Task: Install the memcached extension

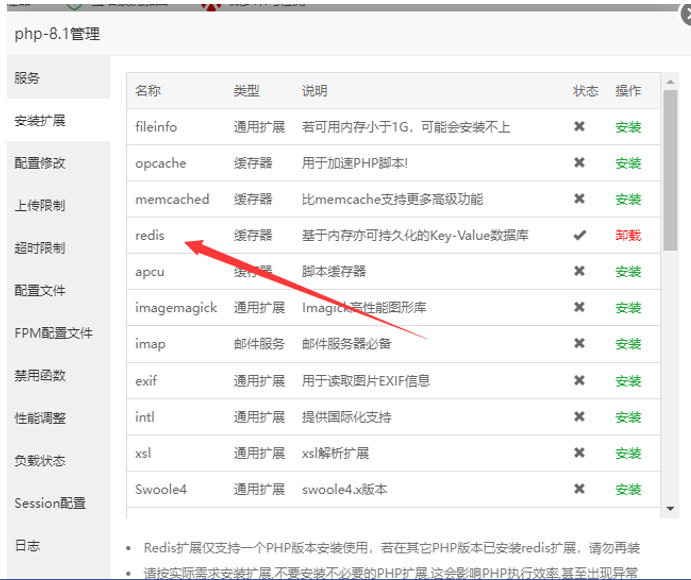Action: [628, 199]
